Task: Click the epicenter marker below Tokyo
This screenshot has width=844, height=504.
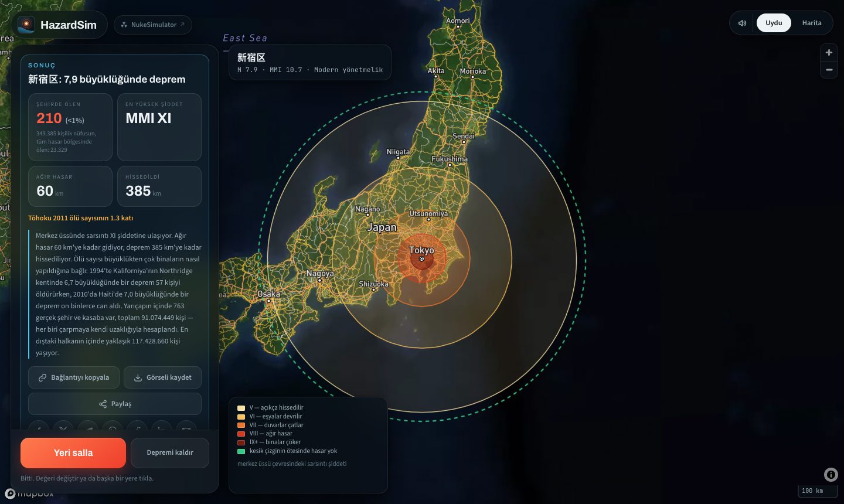Action: [x=421, y=258]
